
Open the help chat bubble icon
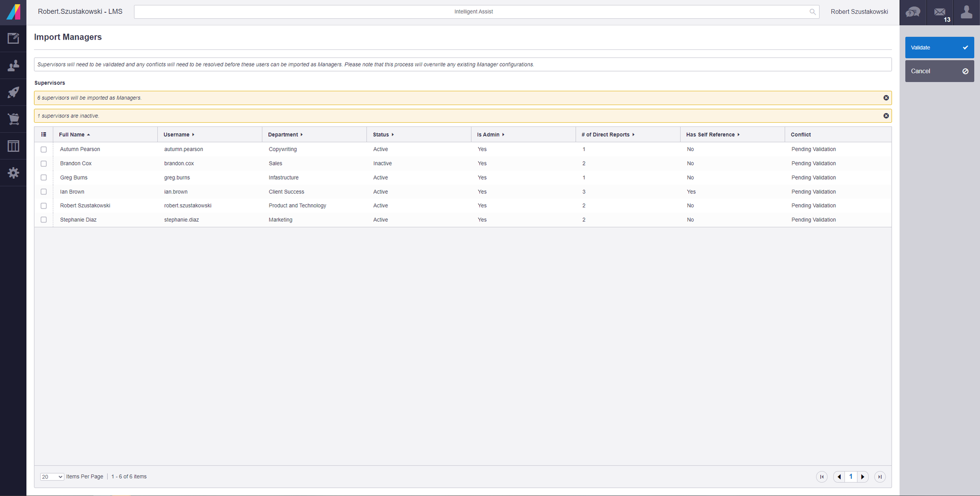click(x=913, y=12)
